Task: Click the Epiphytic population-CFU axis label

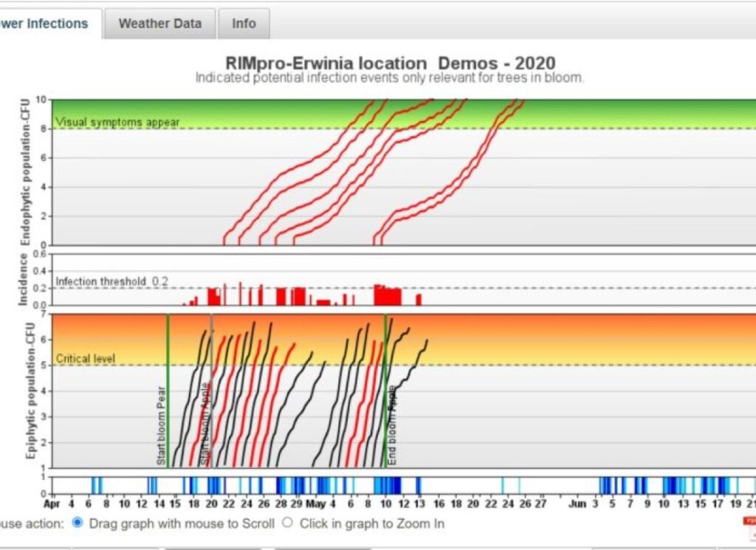Action: tap(30, 391)
